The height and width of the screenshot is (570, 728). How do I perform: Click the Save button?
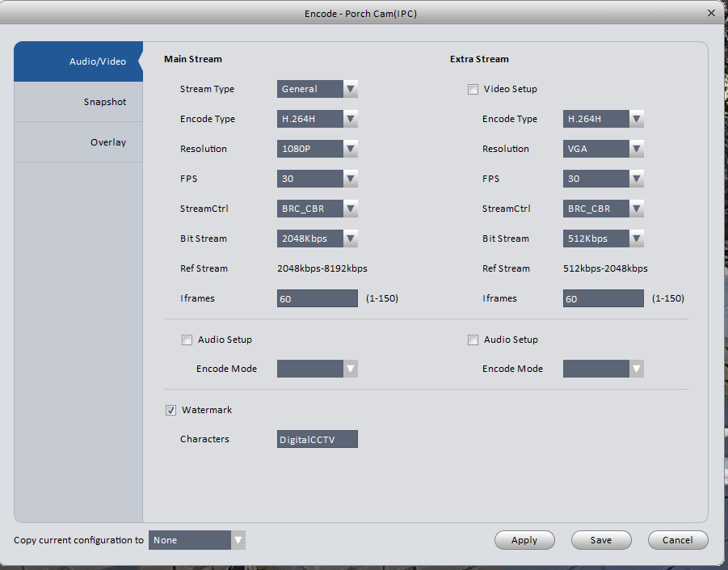pyautogui.click(x=601, y=540)
